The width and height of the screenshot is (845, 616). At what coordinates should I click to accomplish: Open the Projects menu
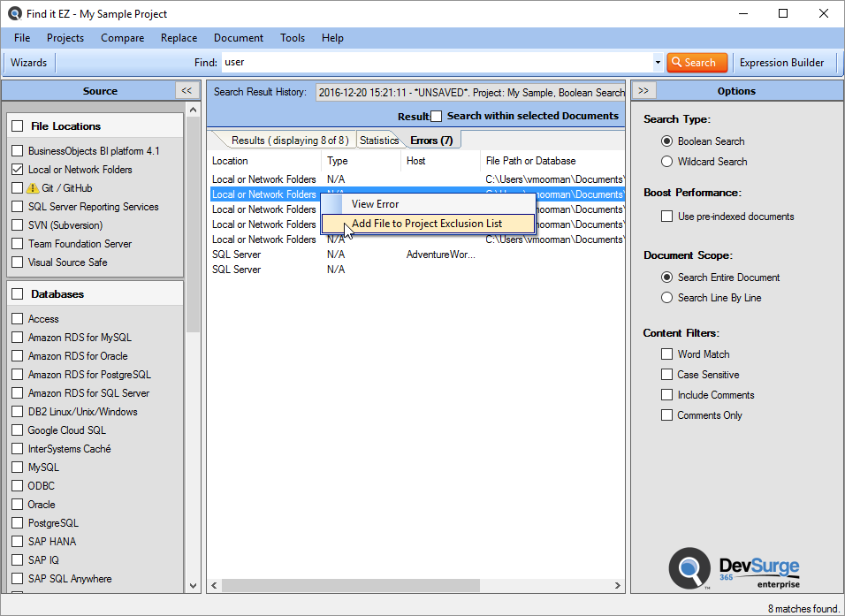pyautogui.click(x=65, y=38)
